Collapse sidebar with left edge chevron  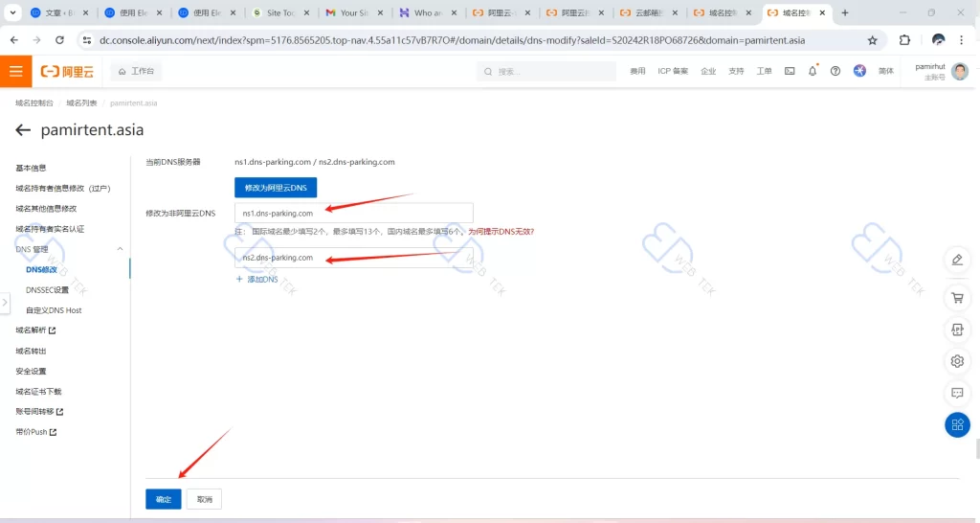click(5, 303)
